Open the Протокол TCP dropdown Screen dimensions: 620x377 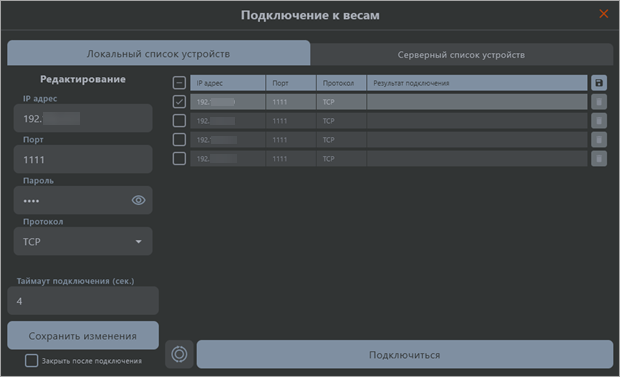coord(83,241)
